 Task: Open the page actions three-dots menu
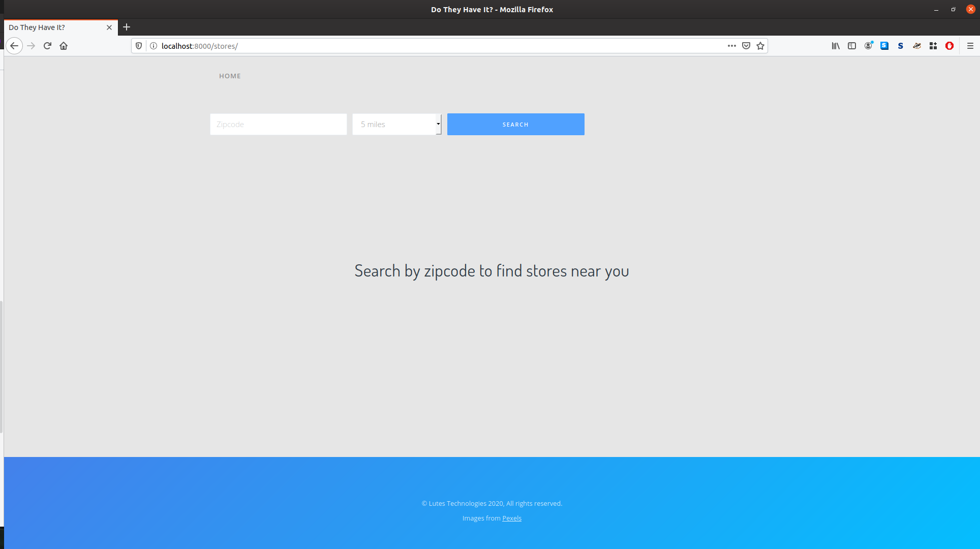732,46
